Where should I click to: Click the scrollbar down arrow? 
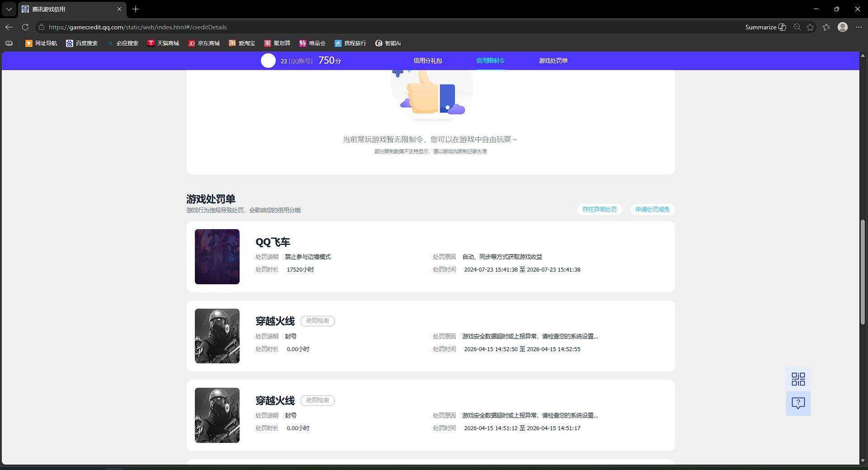pyautogui.click(x=863, y=461)
